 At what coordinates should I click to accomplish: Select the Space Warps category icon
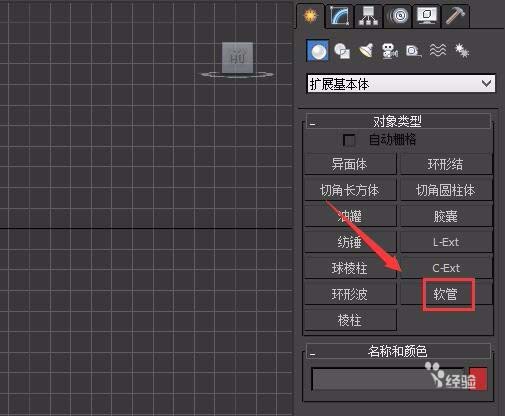pyautogui.click(x=438, y=51)
